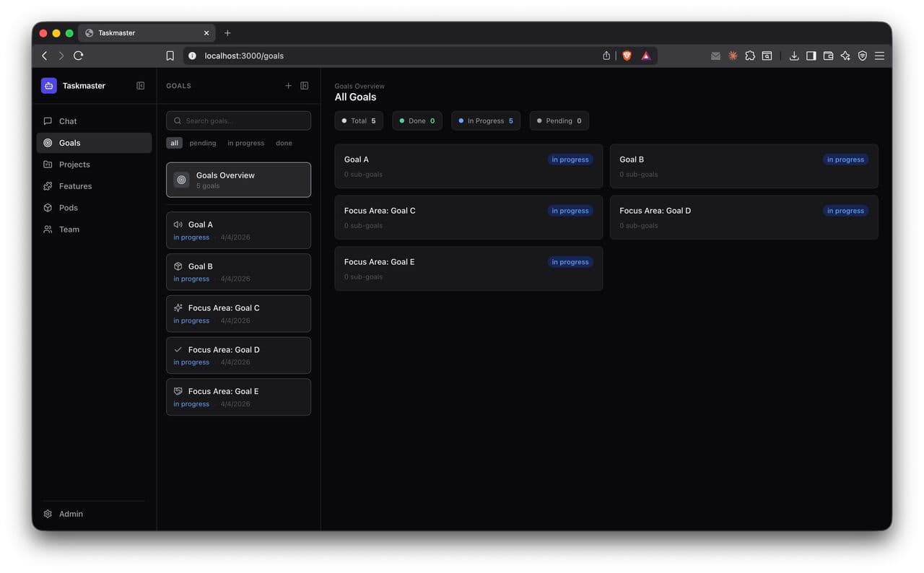Screen dimensions: 924x573
Task: Switch to the pending filter tab
Action: click(x=202, y=142)
